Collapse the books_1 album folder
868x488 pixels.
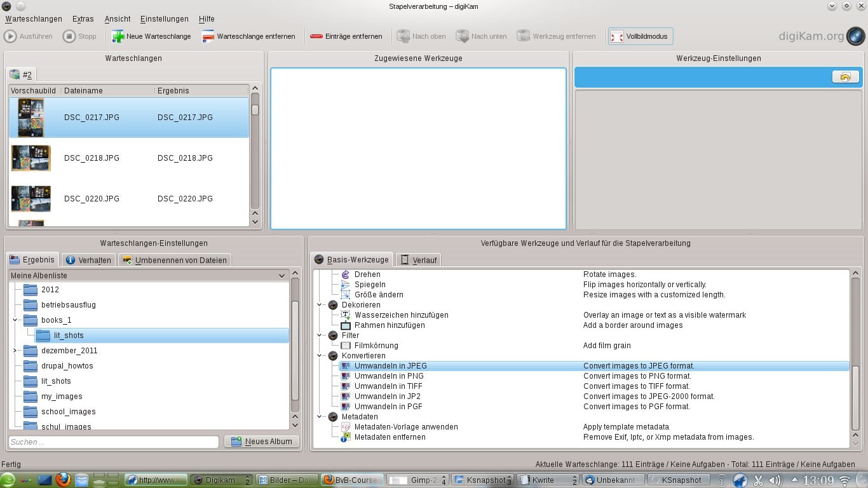15,320
